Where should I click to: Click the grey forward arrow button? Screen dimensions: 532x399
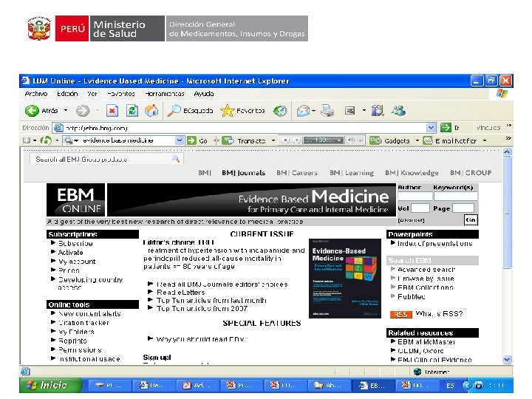click(x=83, y=111)
